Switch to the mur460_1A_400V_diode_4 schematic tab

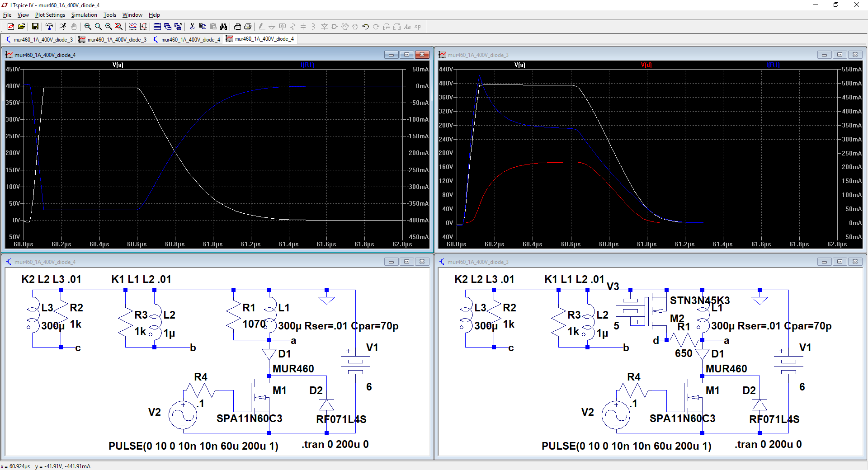187,39
